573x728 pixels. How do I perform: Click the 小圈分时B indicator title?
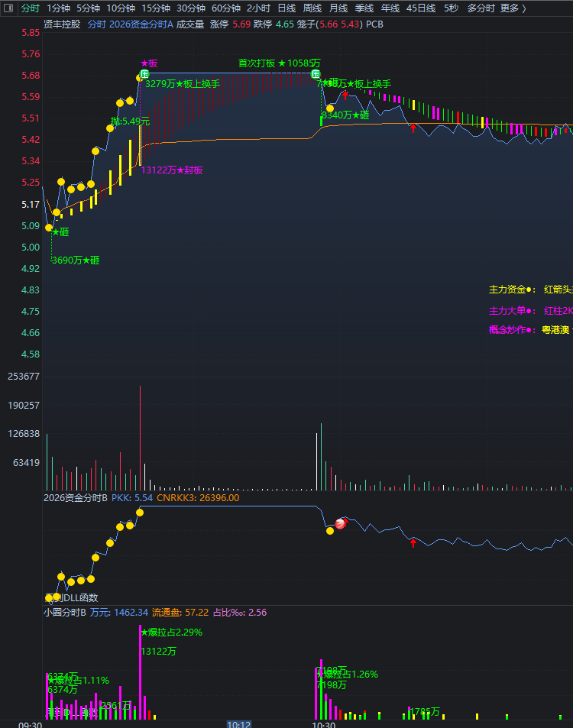pyautogui.click(x=65, y=613)
